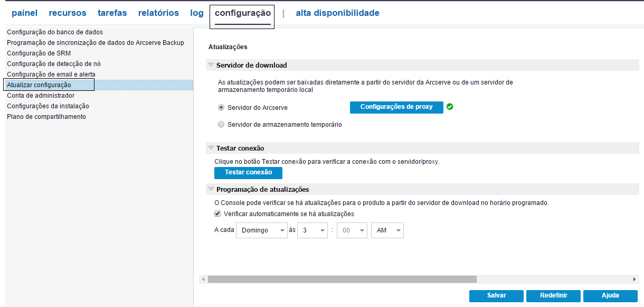The height and width of the screenshot is (307, 644).
Task: Click the green checkmark status icon beside proxy settings
Action: click(x=450, y=107)
